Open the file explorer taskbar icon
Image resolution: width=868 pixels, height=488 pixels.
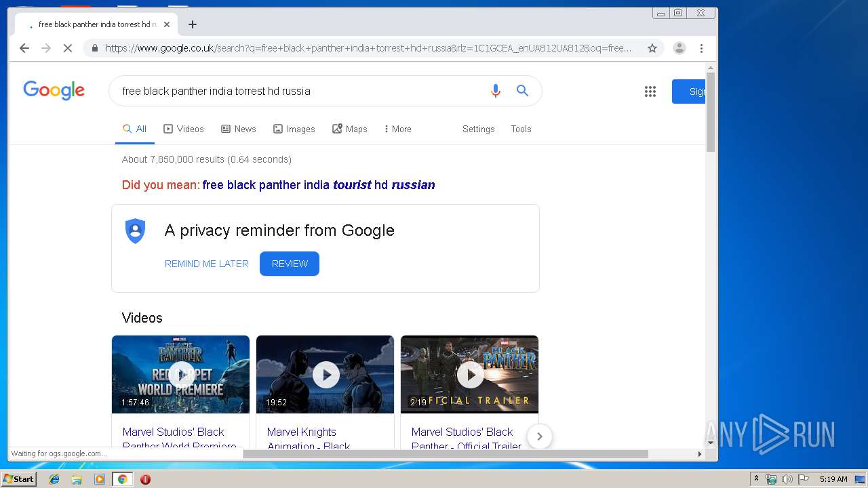(77, 479)
